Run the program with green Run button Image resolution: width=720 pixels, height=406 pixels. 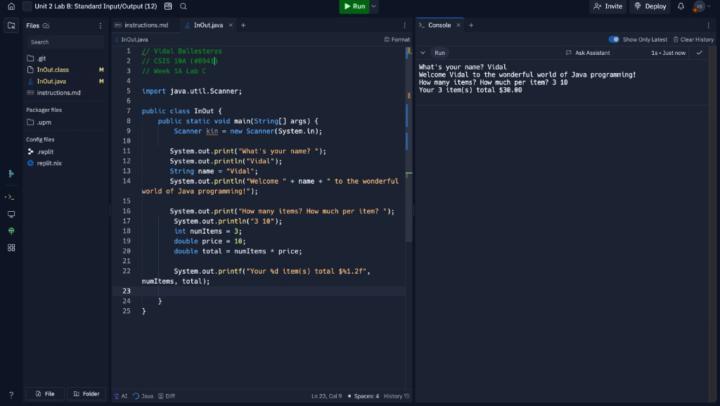point(354,6)
